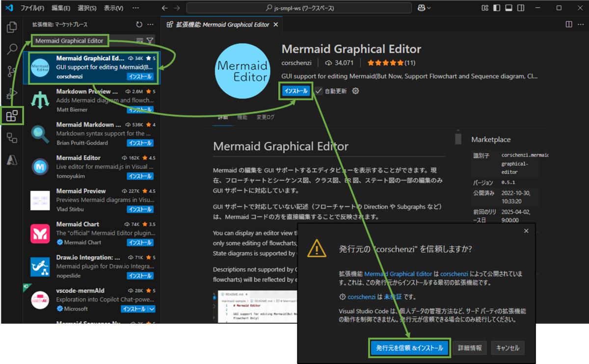
Task: Install tomoyukim's Mermaid Editor from list
Action: pyautogui.click(x=140, y=176)
